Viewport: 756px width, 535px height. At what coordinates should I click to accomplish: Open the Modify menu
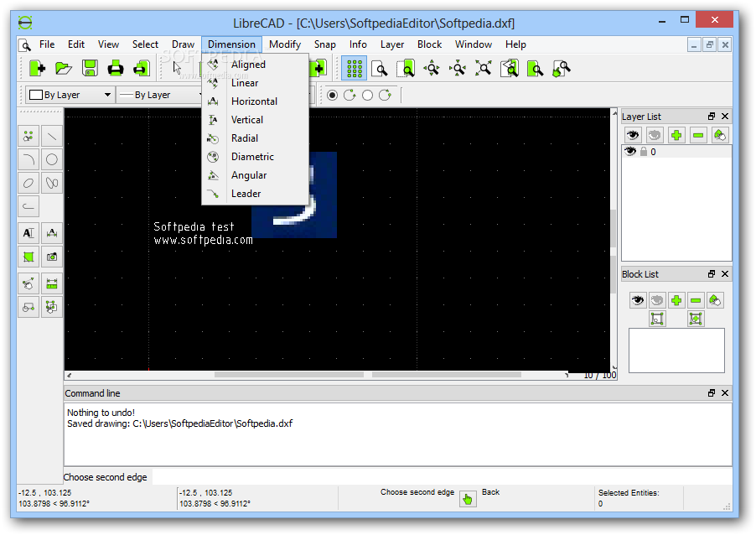click(284, 44)
